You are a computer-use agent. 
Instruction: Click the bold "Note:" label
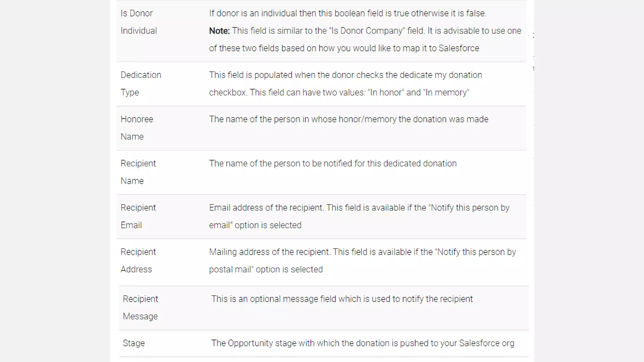click(x=219, y=31)
